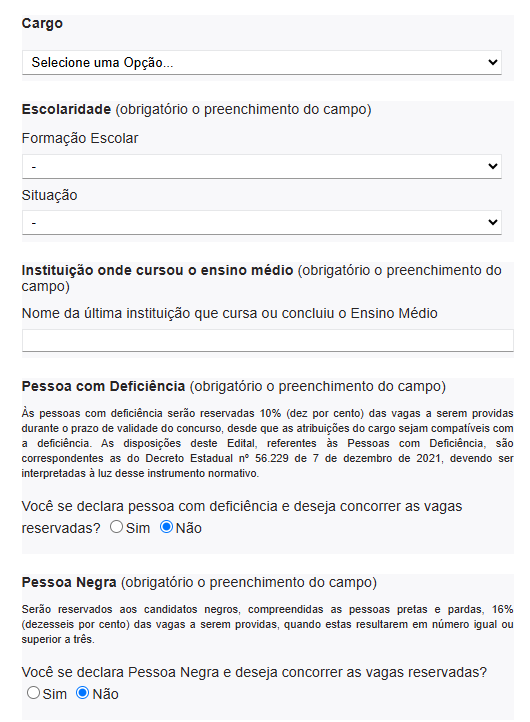This screenshot has width=530, height=722.
Task: Click the Formação Escolar field label
Action: pyautogui.click(x=80, y=138)
